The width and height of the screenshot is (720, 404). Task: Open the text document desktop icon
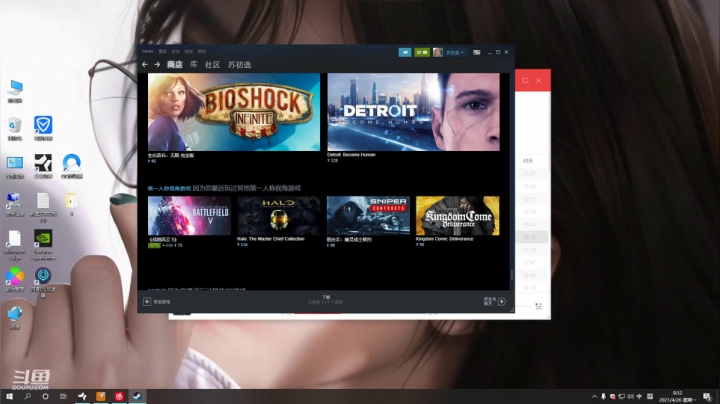pos(43,207)
